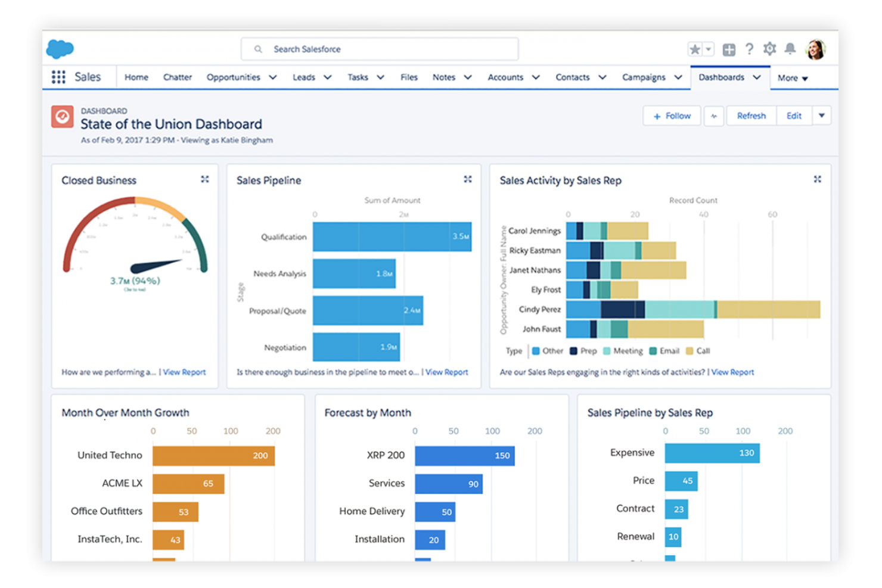Open View Report for Sales Activity

pos(733,372)
